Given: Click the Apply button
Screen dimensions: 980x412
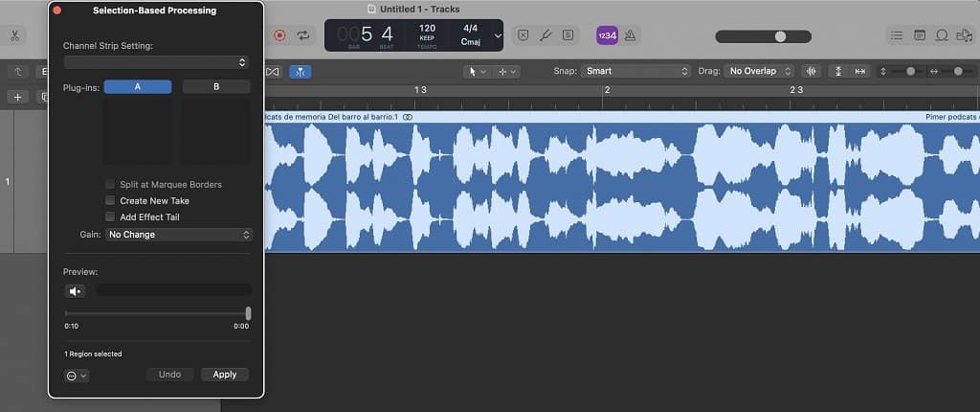Looking at the screenshot, I should (x=225, y=375).
